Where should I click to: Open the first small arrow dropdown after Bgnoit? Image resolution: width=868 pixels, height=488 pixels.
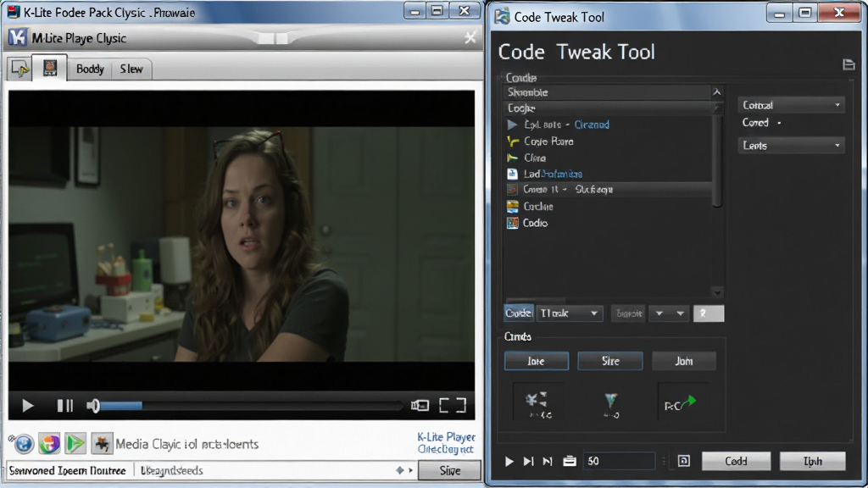(659, 313)
